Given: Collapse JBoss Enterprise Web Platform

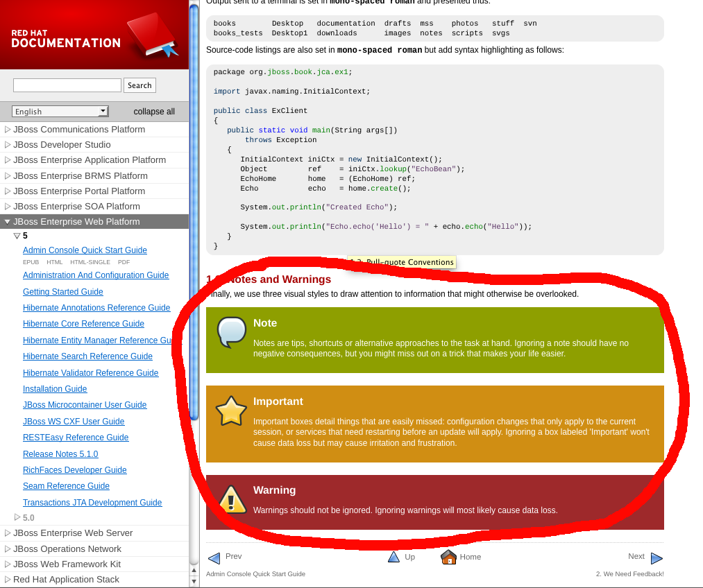Looking at the screenshot, I should coord(7,222).
